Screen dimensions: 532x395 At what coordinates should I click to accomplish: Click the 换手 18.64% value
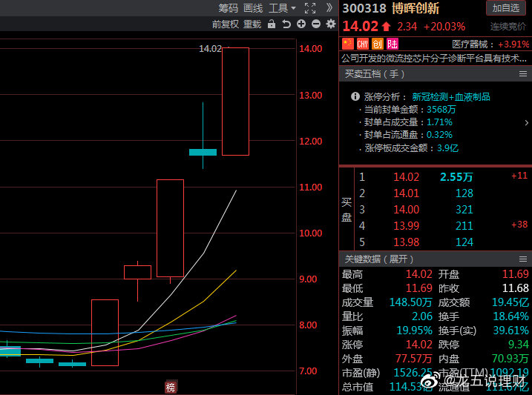510,316
